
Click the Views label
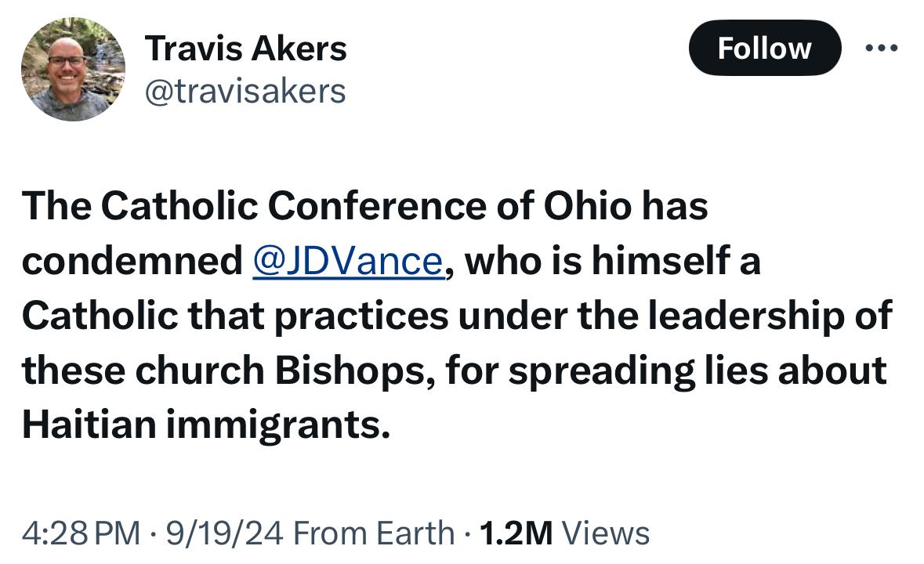(x=606, y=533)
